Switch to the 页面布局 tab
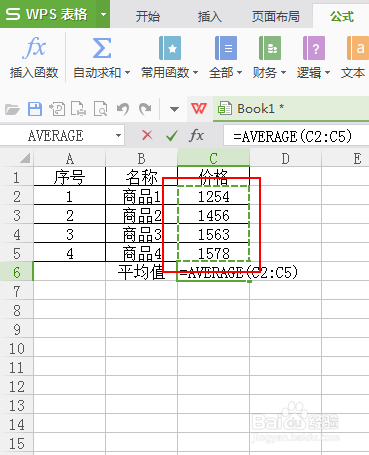The height and width of the screenshot is (455, 369). pos(276,16)
